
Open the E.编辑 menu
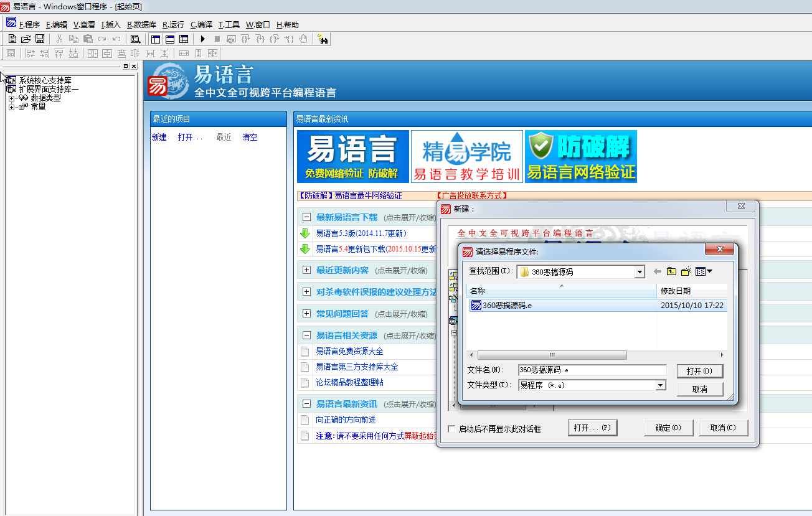click(x=57, y=25)
